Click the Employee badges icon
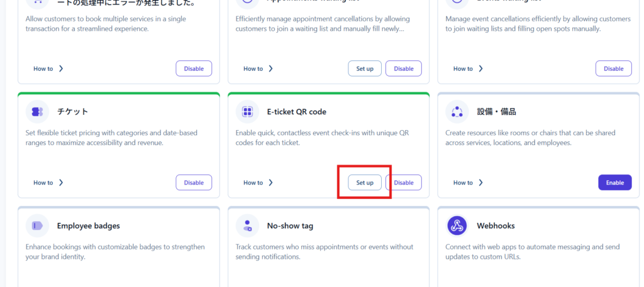 (x=37, y=225)
